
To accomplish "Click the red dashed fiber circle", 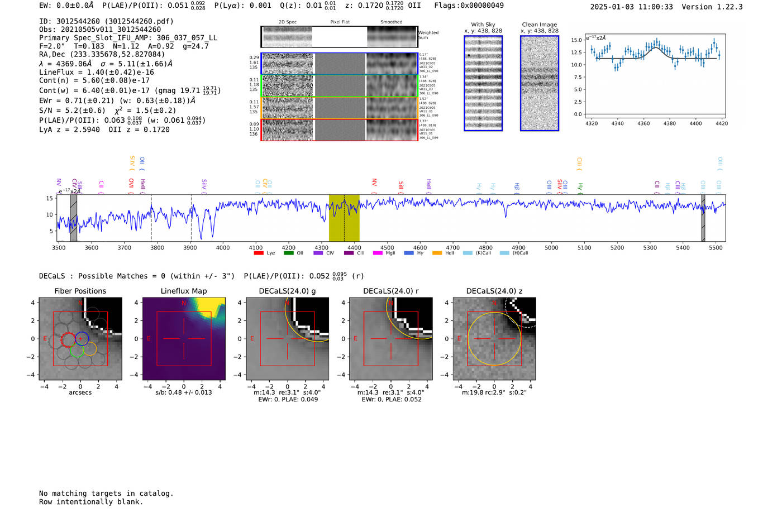I will pyautogui.click(x=68, y=339).
